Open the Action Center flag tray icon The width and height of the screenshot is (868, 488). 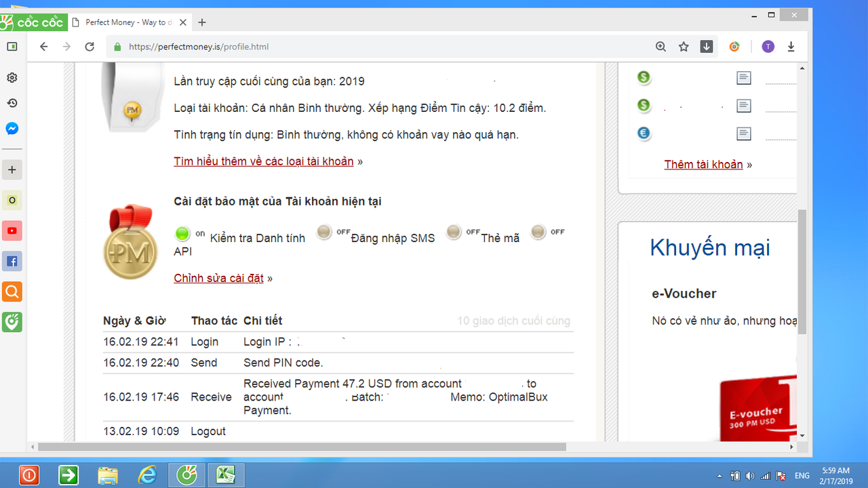(781, 476)
